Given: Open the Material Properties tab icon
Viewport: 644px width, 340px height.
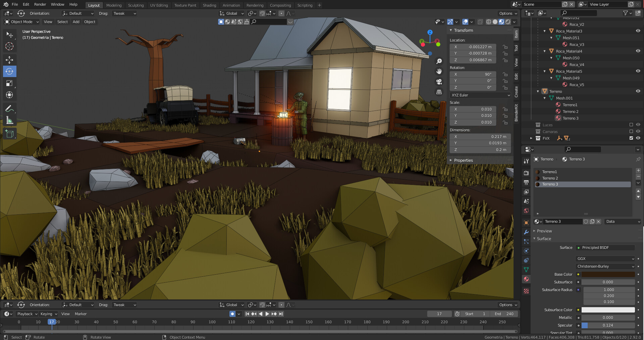Looking at the screenshot, I should tap(526, 279).
